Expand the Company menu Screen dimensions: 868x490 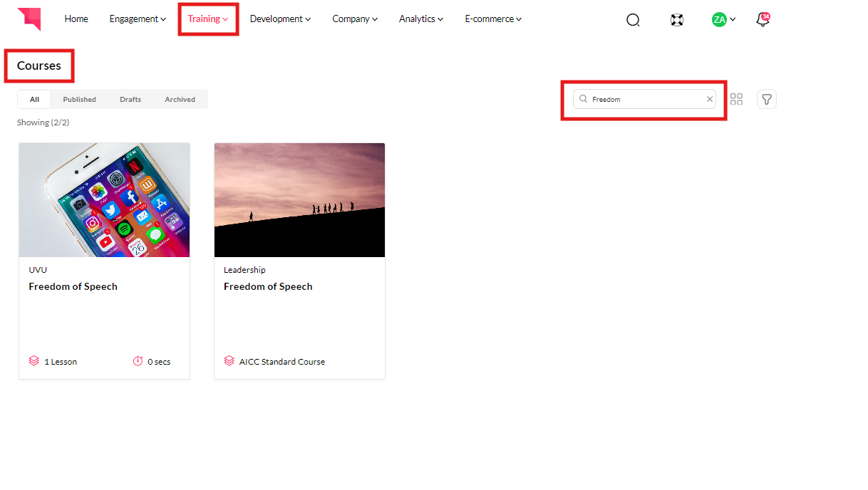tap(355, 19)
